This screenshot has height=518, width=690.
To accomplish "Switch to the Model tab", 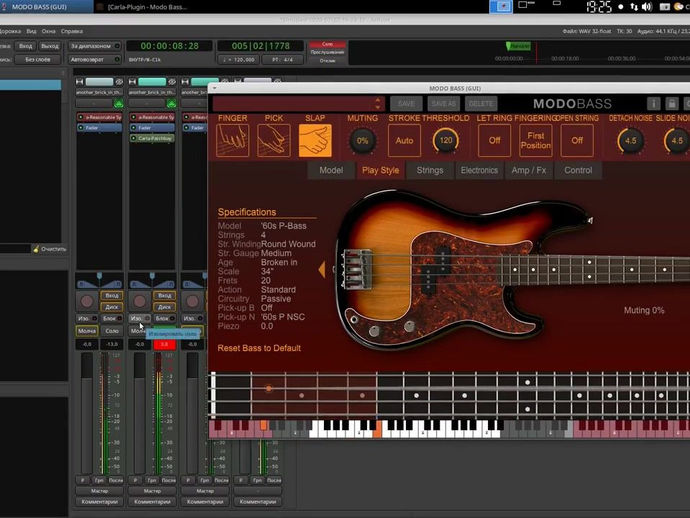I will point(331,170).
